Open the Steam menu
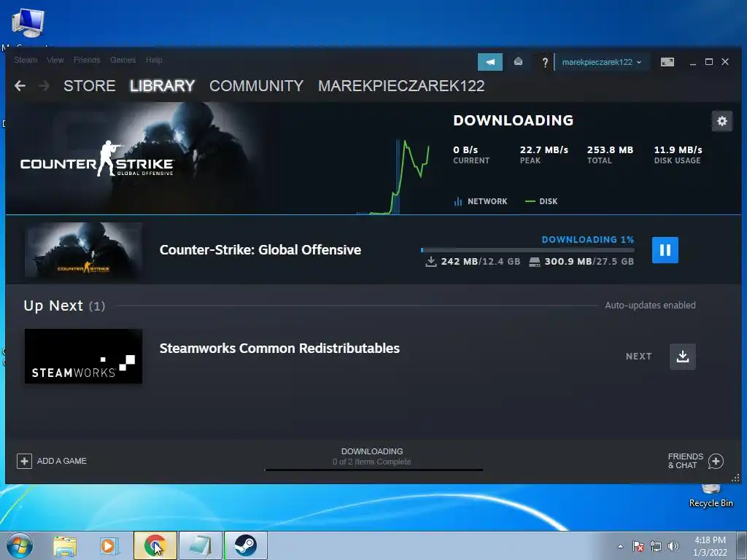This screenshot has width=747, height=560. pos(26,60)
